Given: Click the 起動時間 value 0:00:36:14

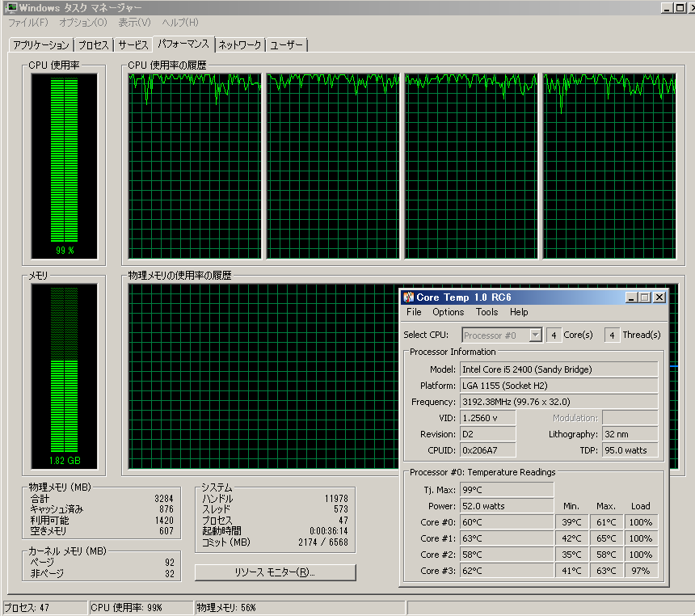Looking at the screenshot, I should click(329, 531).
